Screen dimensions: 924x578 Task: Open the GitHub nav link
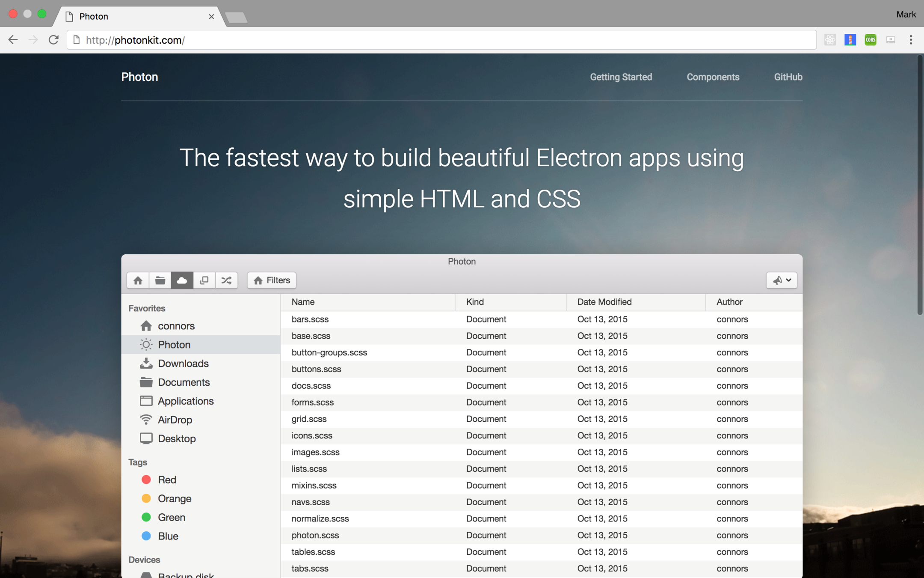point(788,77)
